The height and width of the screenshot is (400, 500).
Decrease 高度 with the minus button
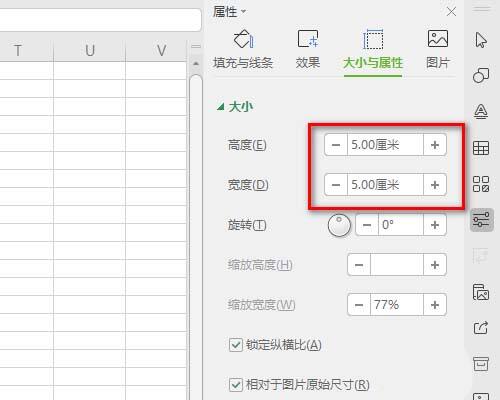click(x=336, y=145)
